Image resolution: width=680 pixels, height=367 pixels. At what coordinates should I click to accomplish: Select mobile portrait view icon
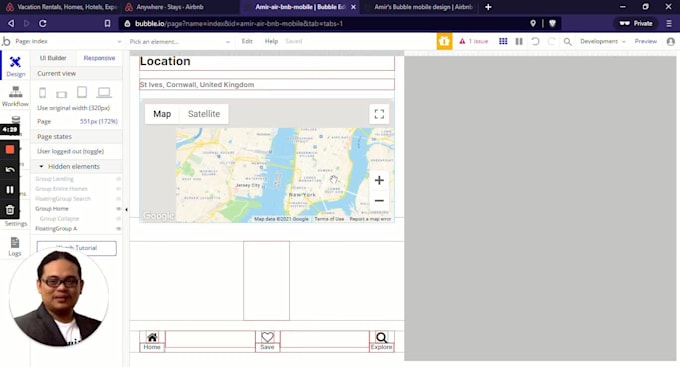[x=42, y=92]
